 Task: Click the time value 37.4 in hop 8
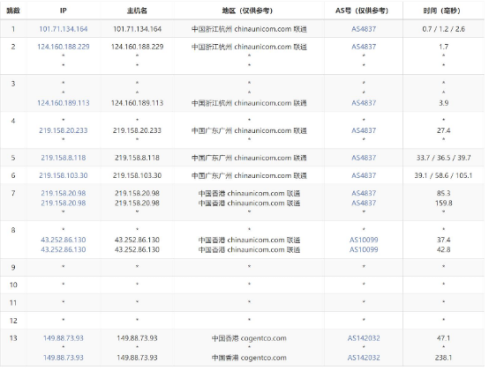(444, 240)
